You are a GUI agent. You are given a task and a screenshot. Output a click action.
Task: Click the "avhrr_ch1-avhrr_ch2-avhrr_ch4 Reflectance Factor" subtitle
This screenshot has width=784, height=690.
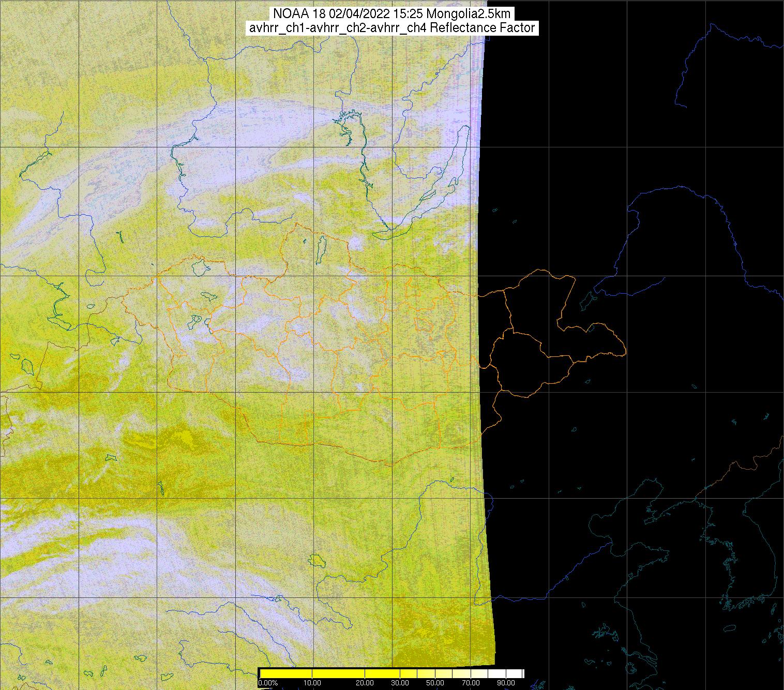click(x=392, y=28)
